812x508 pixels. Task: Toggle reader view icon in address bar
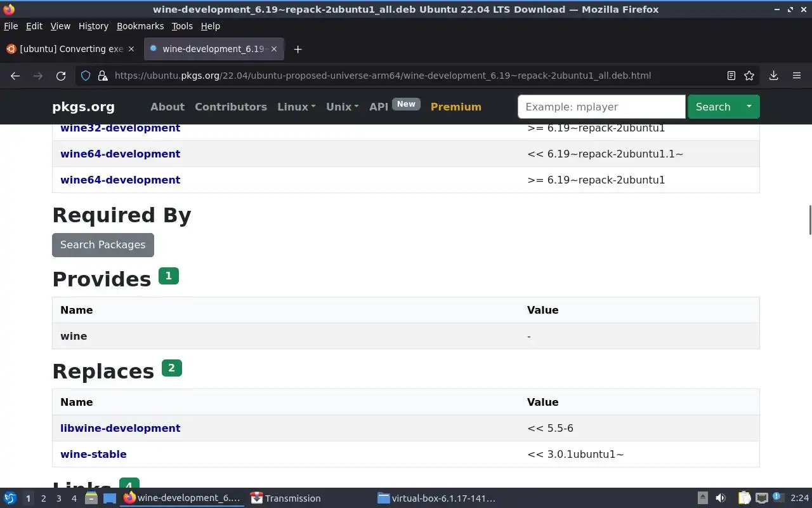tap(731, 76)
